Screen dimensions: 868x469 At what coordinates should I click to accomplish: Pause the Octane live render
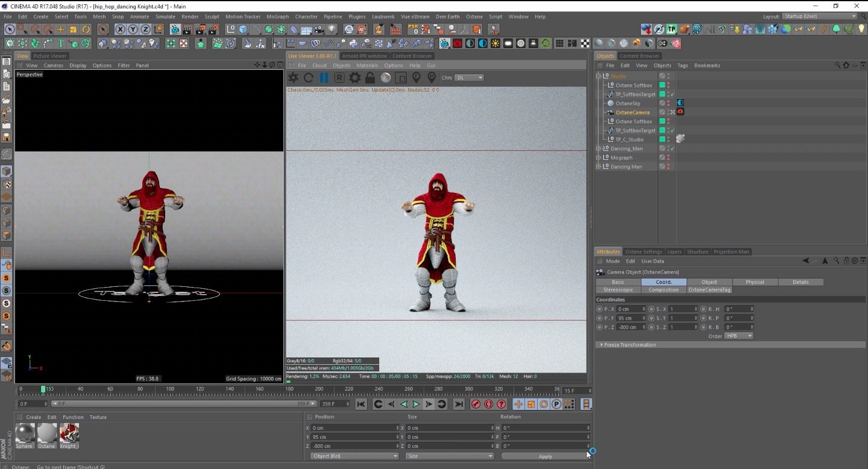322,78
